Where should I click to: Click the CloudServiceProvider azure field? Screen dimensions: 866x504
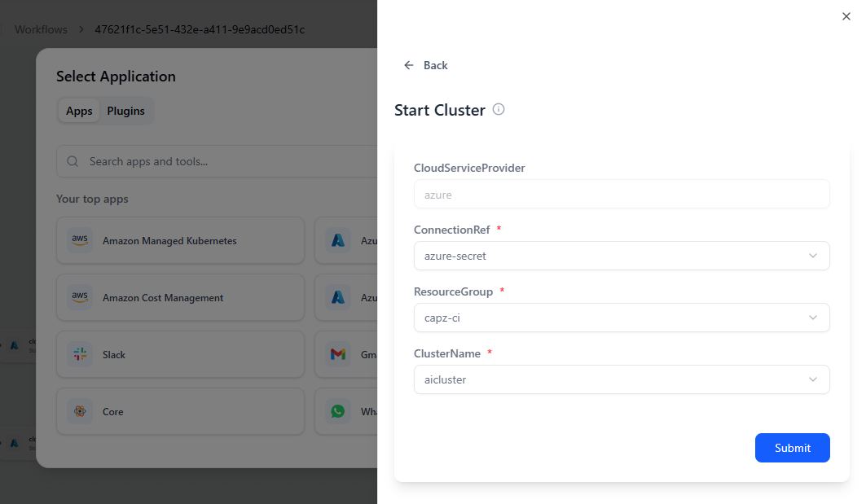coord(621,195)
